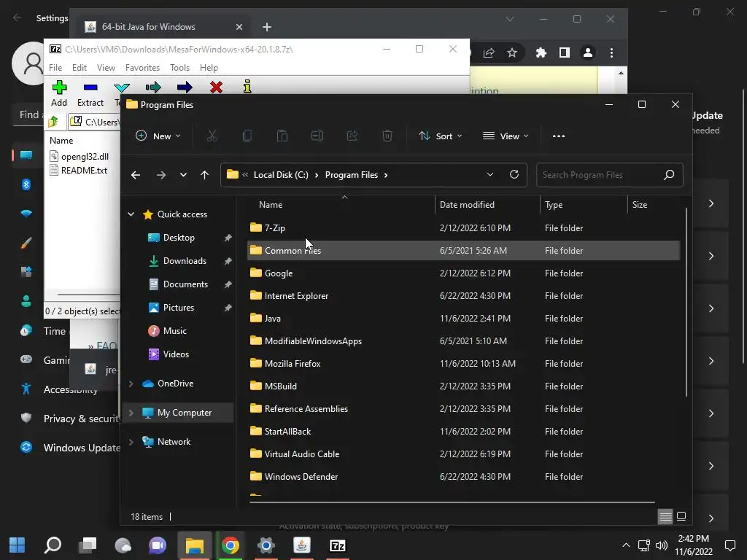Viewport: 747px width, 560px height.
Task: Open Chrome three-dot menu
Action: tap(612, 52)
